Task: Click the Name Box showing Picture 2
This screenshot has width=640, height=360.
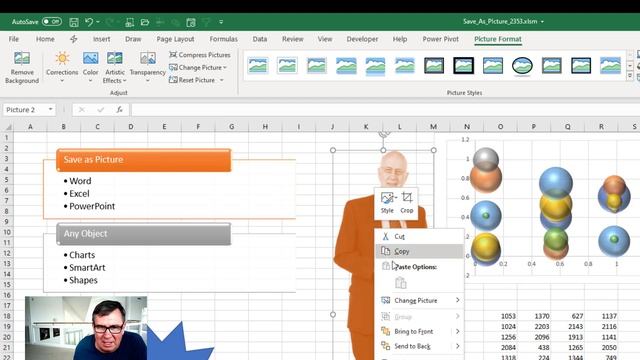Action: pyautogui.click(x=25, y=110)
